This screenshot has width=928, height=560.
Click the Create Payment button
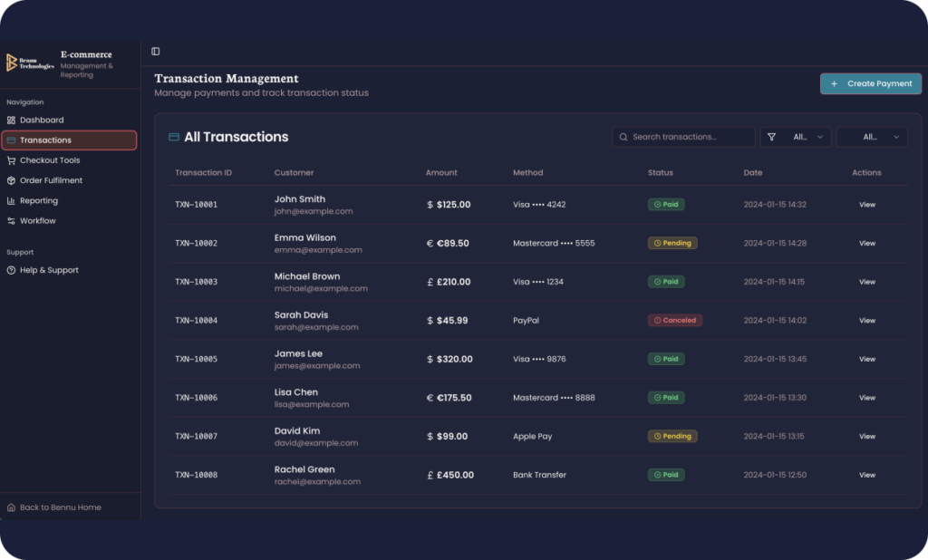(x=871, y=83)
